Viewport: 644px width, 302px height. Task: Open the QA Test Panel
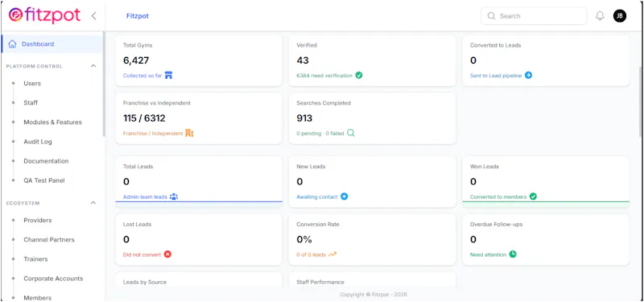pos(44,180)
